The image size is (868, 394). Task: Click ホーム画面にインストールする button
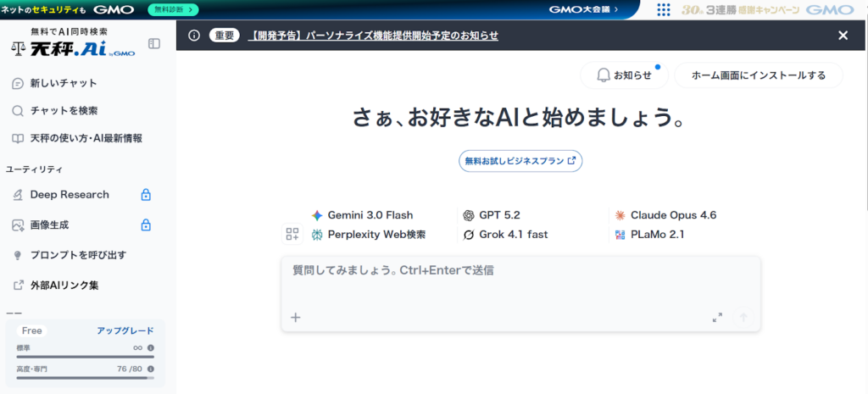click(x=759, y=75)
